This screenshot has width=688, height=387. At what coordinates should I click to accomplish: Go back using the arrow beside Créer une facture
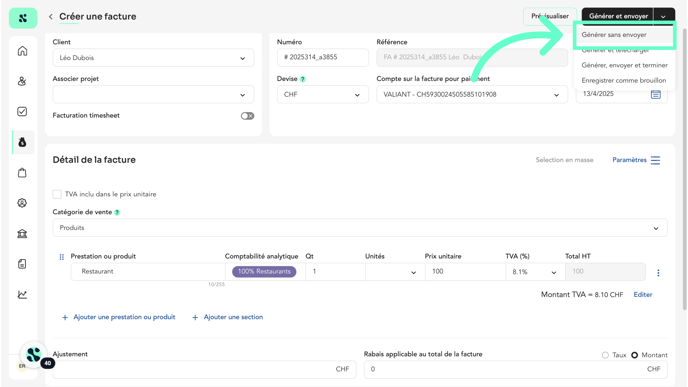pyautogui.click(x=50, y=17)
